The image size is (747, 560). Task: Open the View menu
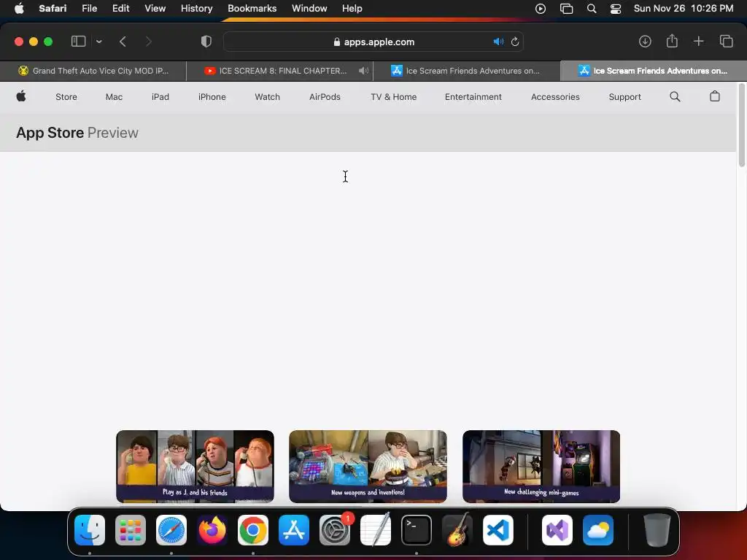[x=155, y=8]
